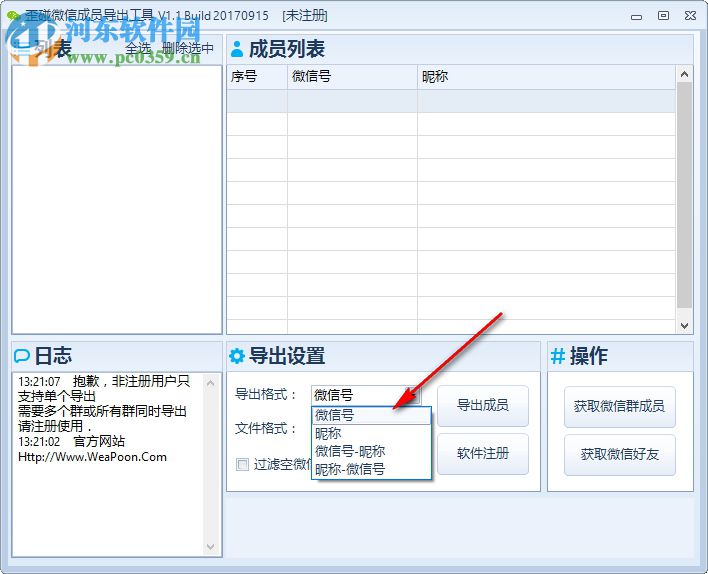Minimize the window
The width and height of the screenshot is (708, 574).
pyautogui.click(x=636, y=17)
